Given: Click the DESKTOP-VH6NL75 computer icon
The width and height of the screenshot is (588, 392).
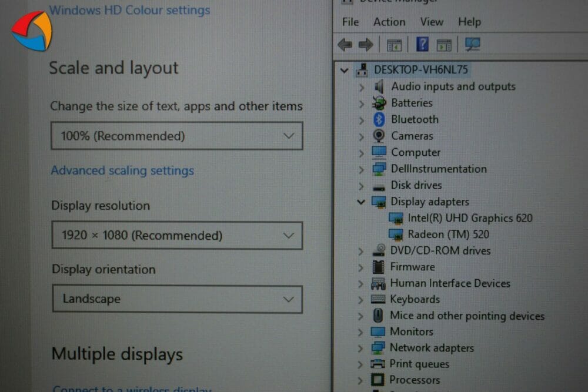Looking at the screenshot, I should point(362,70).
